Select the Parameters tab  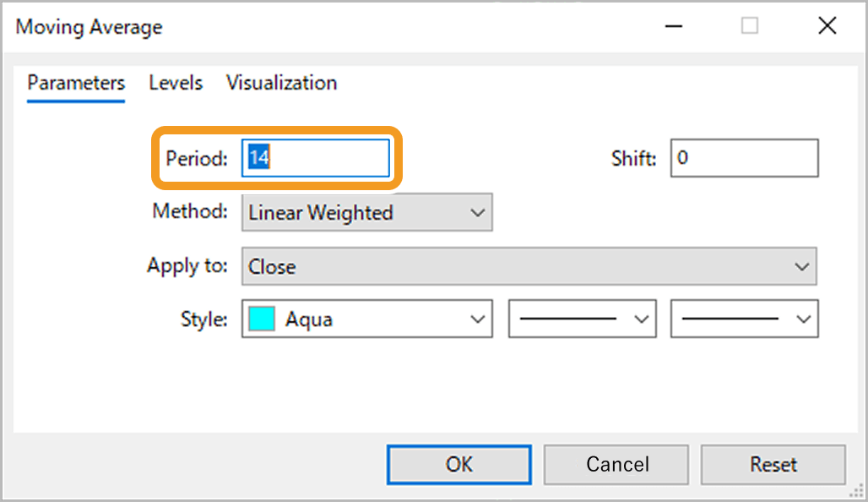[x=76, y=83]
